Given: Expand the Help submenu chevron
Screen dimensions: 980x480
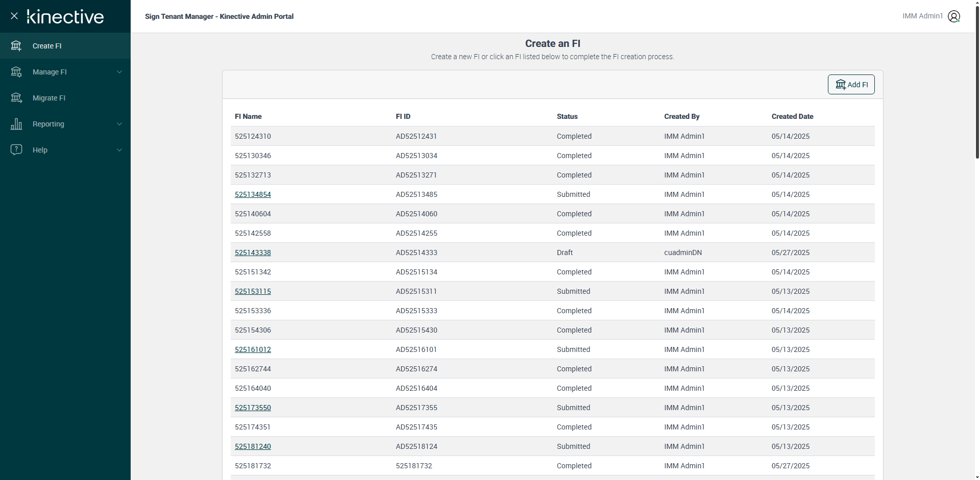Looking at the screenshot, I should click(119, 150).
